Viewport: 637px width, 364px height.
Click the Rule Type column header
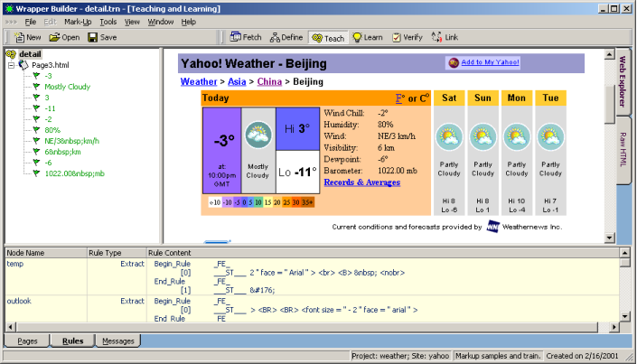pyautogui.click(x=117, y=253)
